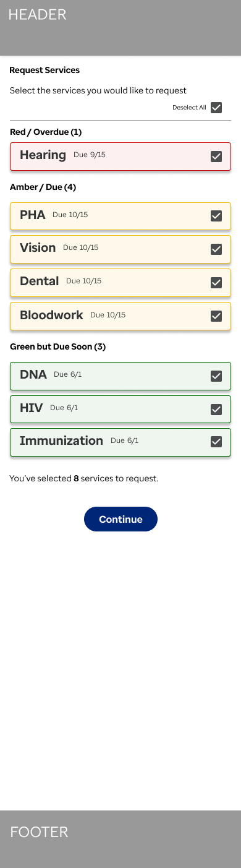Uncheck the Hearing service checkbox
The height and width of the screenshot is (868, 241).
tap(216, 157)
